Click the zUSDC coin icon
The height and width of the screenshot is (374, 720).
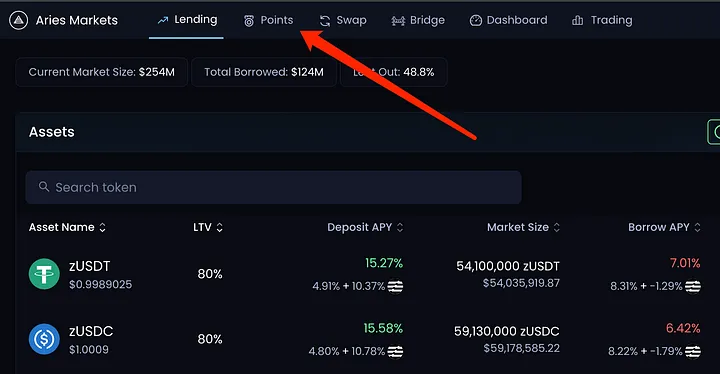pyautogui.click(x=44, y=339)
